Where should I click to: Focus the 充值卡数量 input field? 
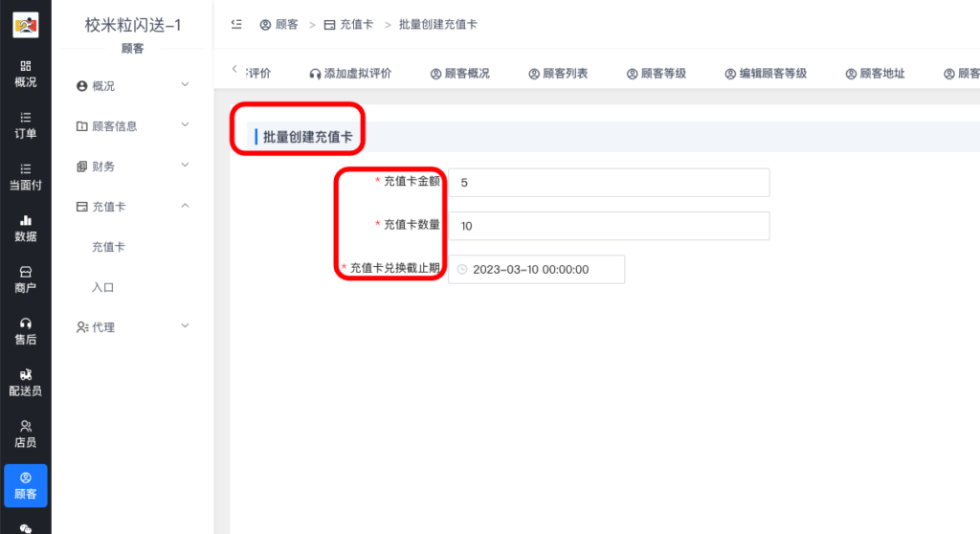tap(609, 226)
